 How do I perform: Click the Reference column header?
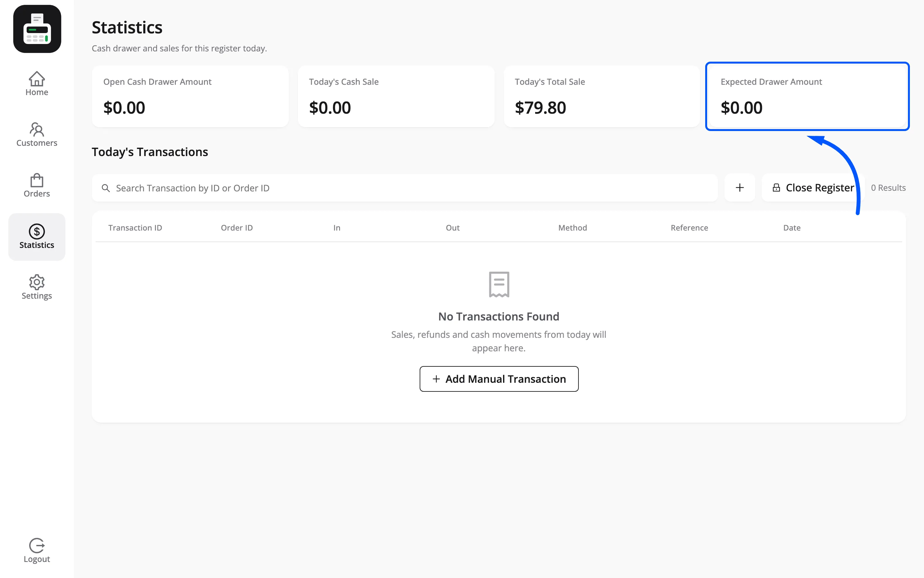[x=689, y=228]
